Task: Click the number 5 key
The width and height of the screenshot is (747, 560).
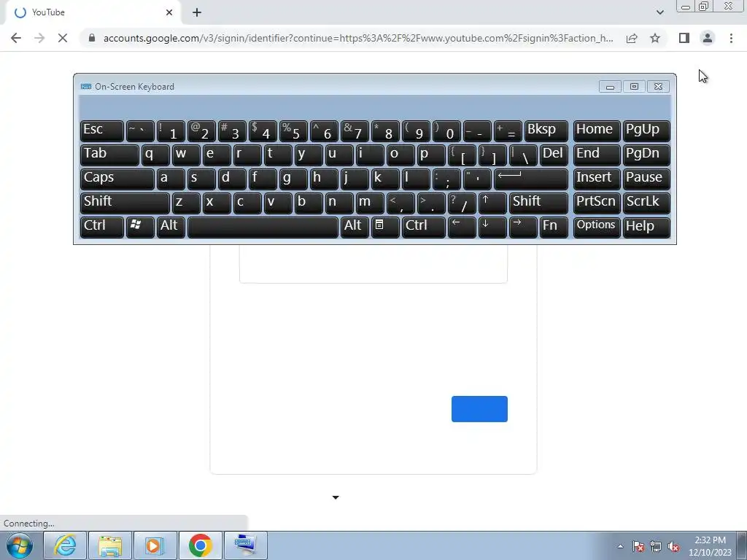Action: coord(293,131)
